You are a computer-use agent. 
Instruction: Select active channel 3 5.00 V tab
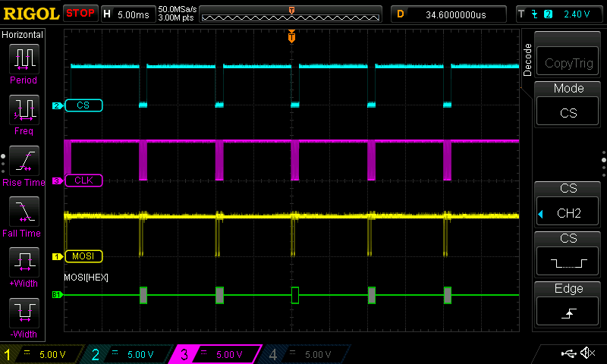point(217,354)
